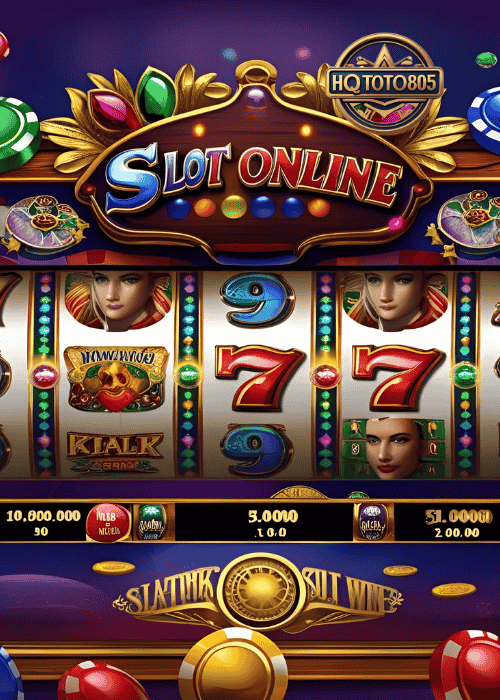Select the blue 9 symbol on top of middle reel

pos(258,300)
